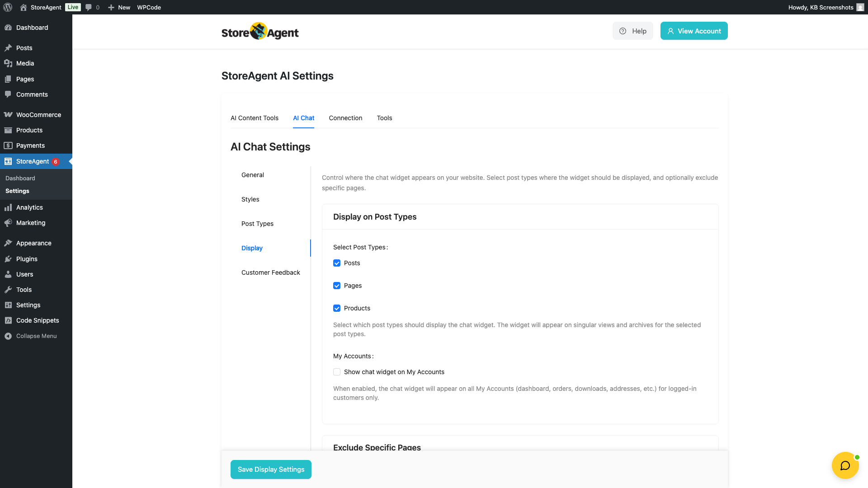Uncheck the Pages post type checkbox
The image size is (868, 488).
tap(337, 286)
